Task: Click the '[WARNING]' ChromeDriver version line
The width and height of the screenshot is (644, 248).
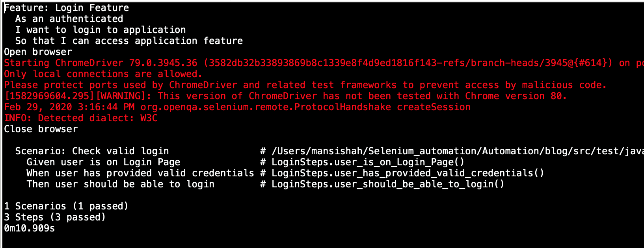Action: [x=285, y=96]
